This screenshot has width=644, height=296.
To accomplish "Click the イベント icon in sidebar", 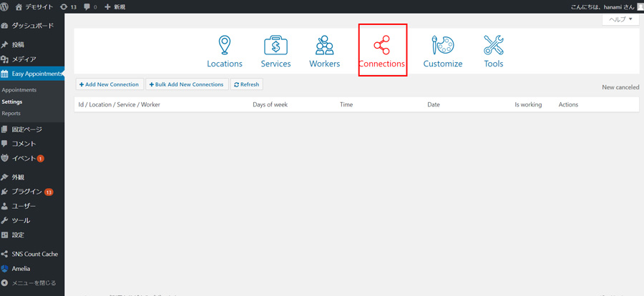I will point(4,158).
